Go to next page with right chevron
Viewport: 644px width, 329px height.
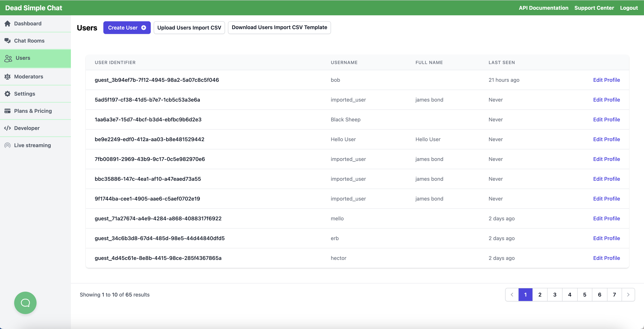point(628,295)
